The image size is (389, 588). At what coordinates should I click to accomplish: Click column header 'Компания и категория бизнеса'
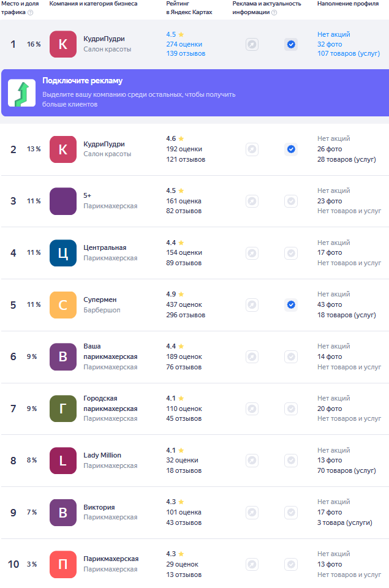tap(93, 4)
